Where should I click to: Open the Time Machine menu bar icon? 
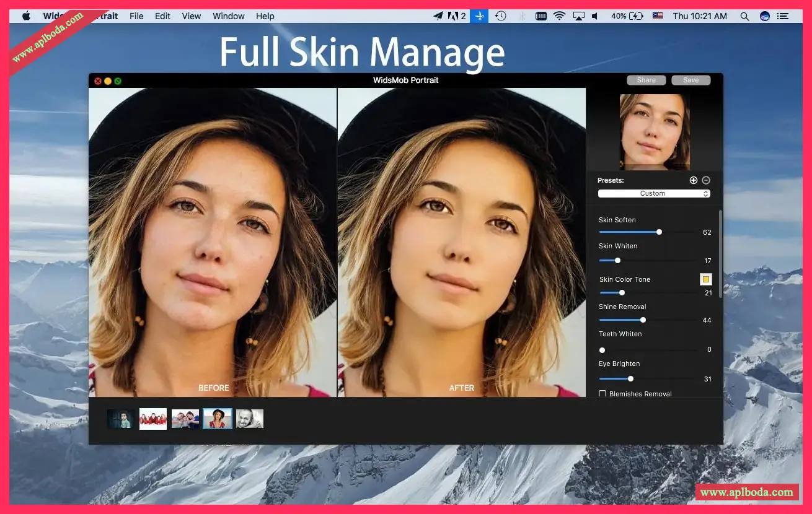point(500,16)
